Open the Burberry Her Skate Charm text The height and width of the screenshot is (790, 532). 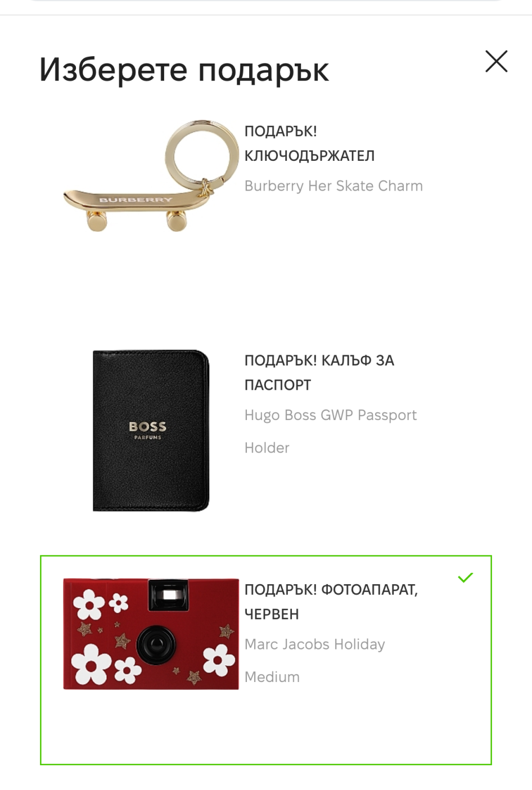pyautogui.click(x=333, y=186)
